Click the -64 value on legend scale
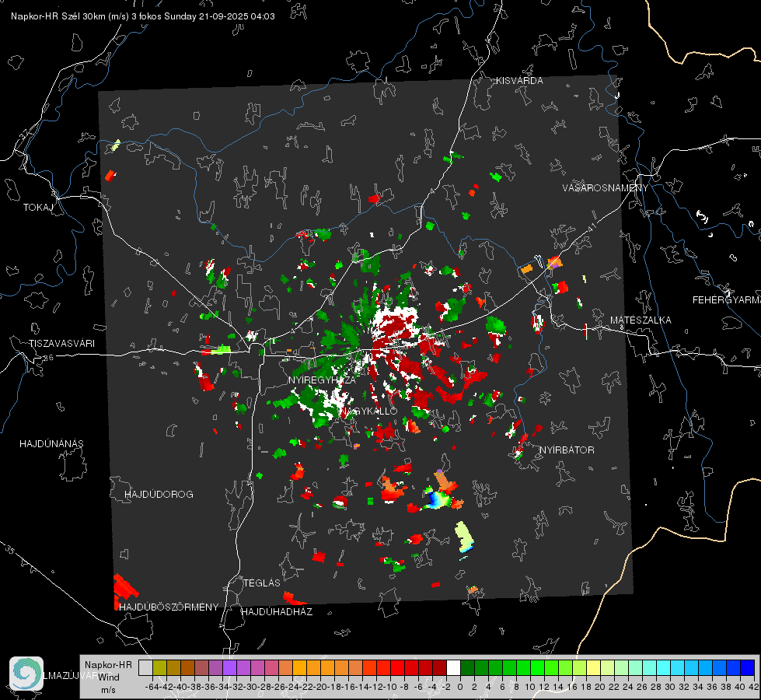Viewport: 761px width, 700px height. tap(152, 687)
